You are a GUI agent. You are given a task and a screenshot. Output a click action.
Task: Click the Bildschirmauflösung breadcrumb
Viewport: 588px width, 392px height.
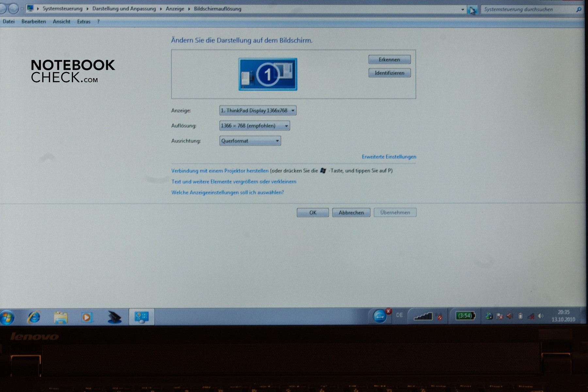click(218, 9)
